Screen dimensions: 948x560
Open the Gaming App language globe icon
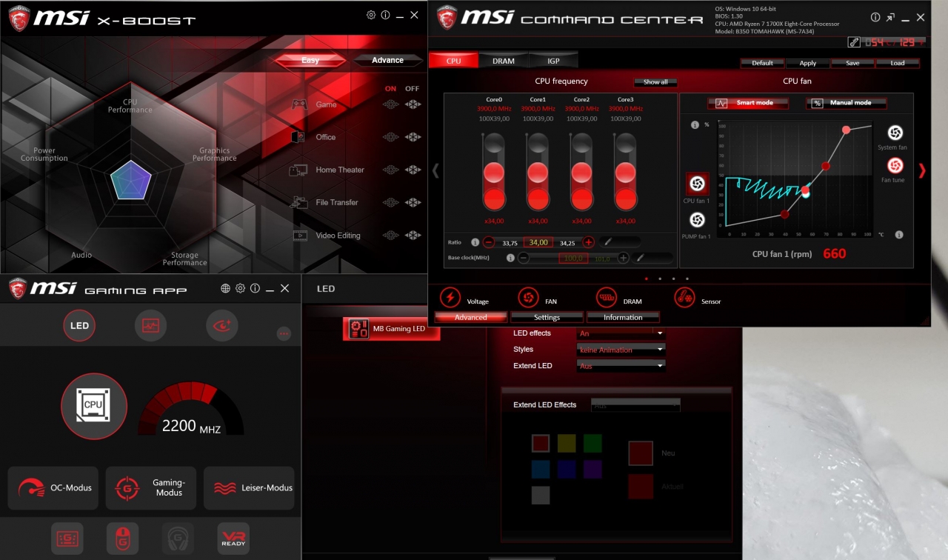[x=226, y=288]
